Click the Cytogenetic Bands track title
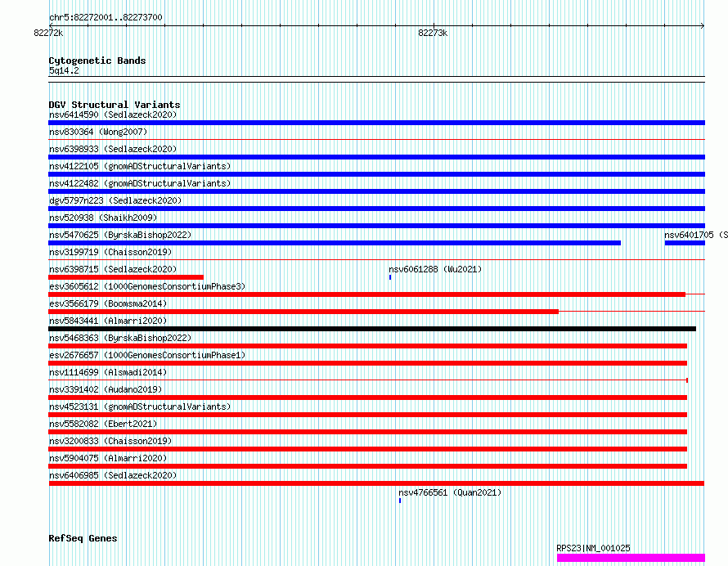This screenshot has width=728, height=566. click(x=97, y=61)
